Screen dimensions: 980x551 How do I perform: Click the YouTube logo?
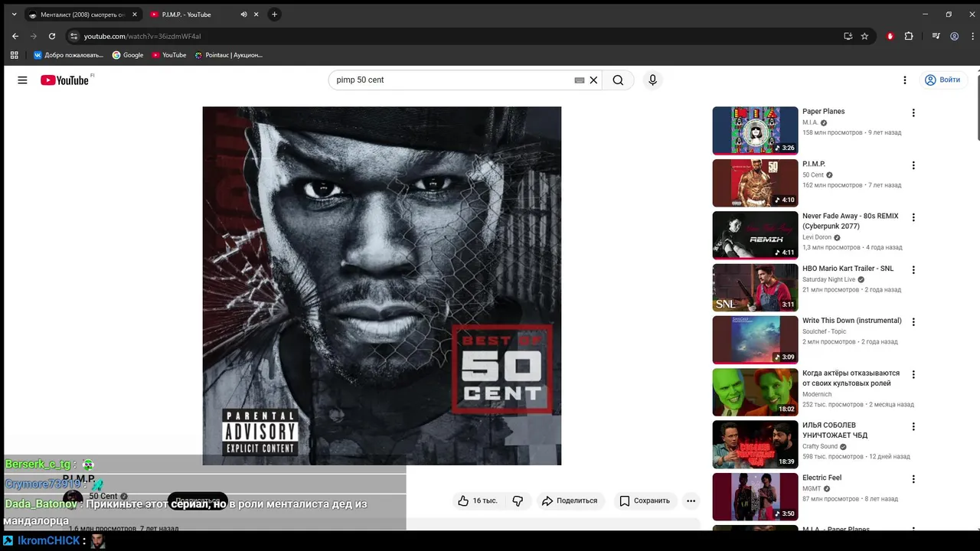click(x=65, y=80)
